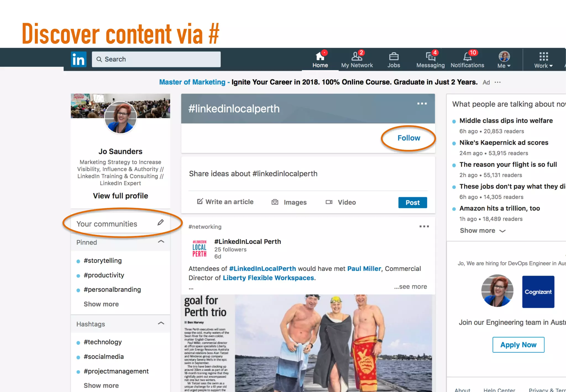Click Apply Now in the Cognizant ad
The image size is (566, 392).
518,345
